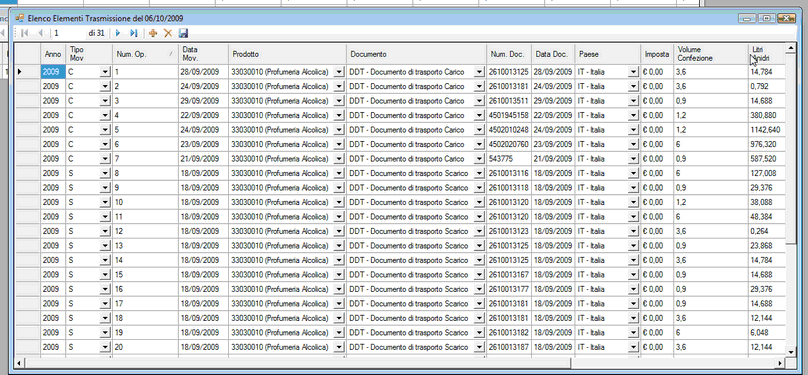Select Litri Anidri value 1142,640

(x=766, y=130)
